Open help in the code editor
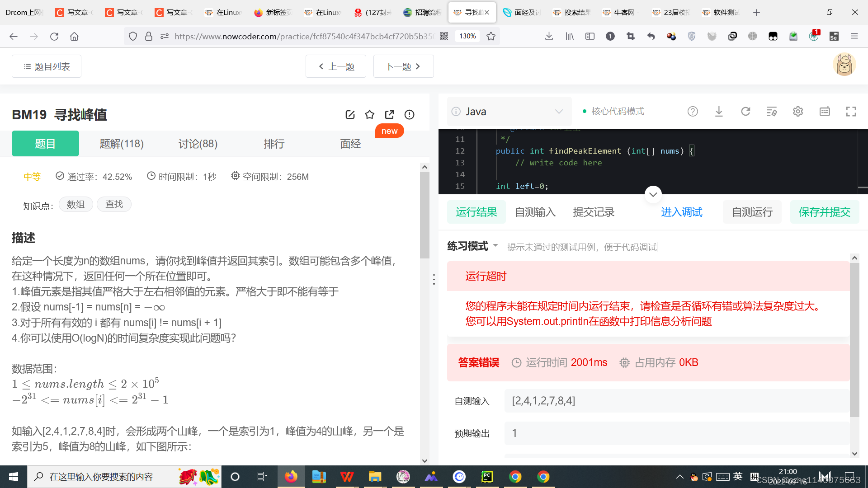 tap(693, 111)
